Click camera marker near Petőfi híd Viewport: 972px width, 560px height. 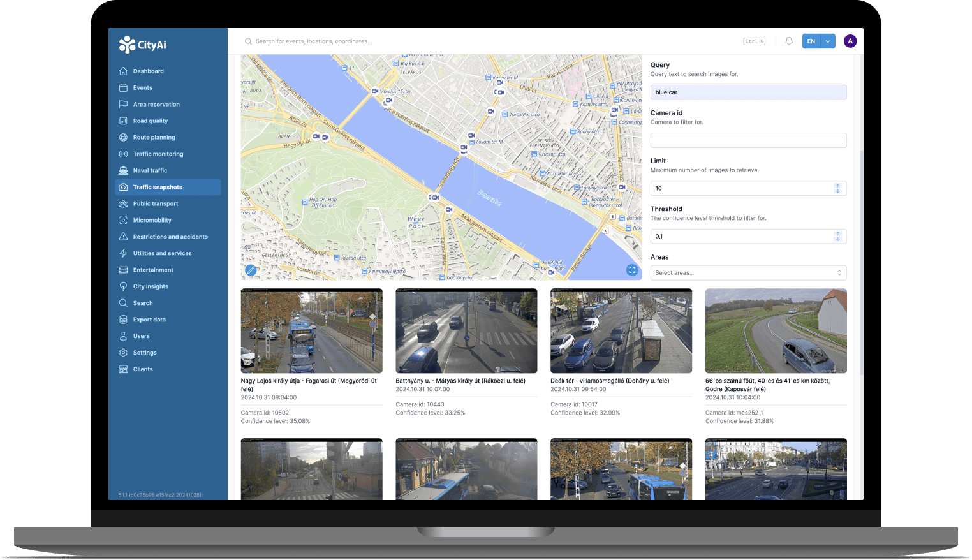pyautogui.click(x=551, y=272)
